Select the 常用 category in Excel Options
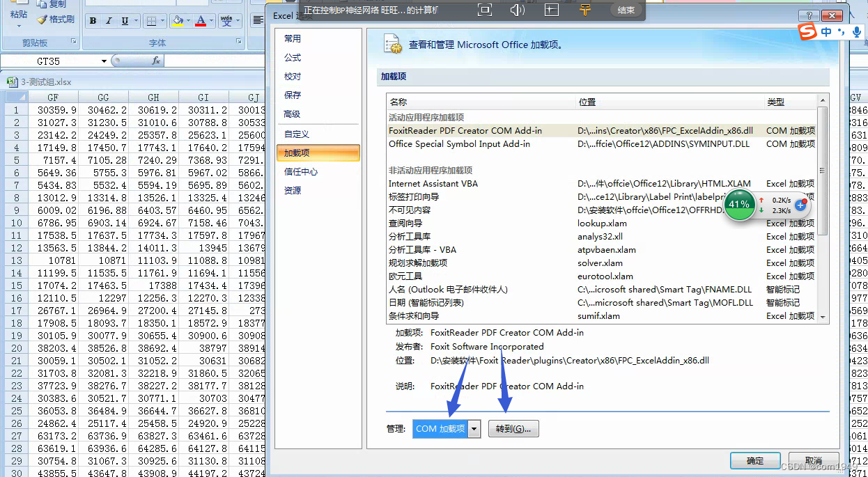 (318, 39)
